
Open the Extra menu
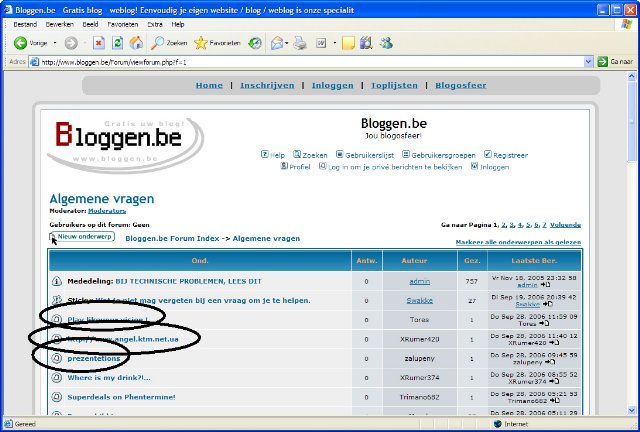(153, 23)
